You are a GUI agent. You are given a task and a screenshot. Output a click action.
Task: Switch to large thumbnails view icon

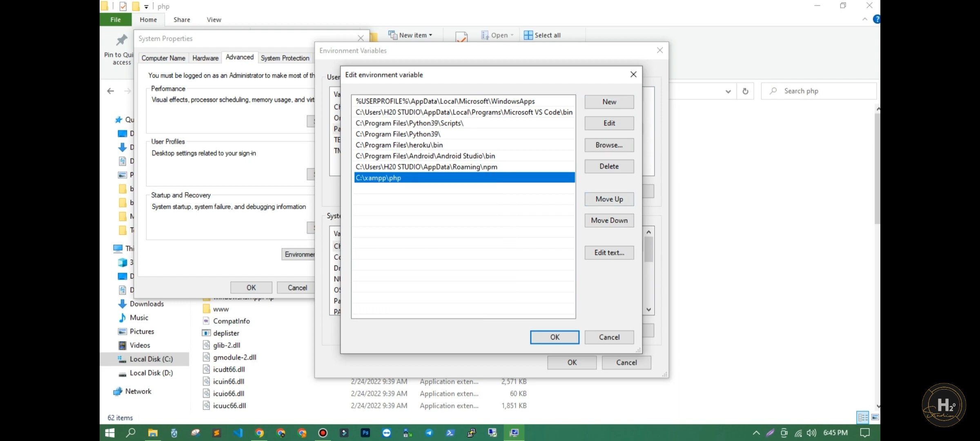(875, 417)
